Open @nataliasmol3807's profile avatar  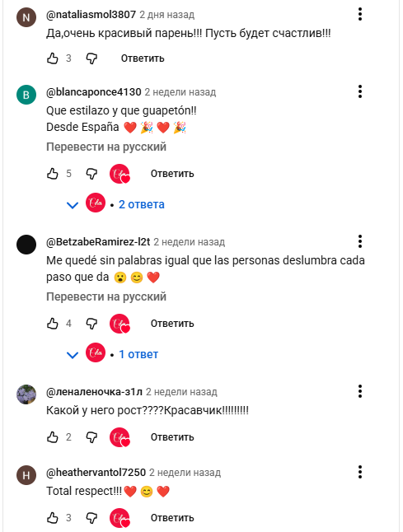(26, 17)
